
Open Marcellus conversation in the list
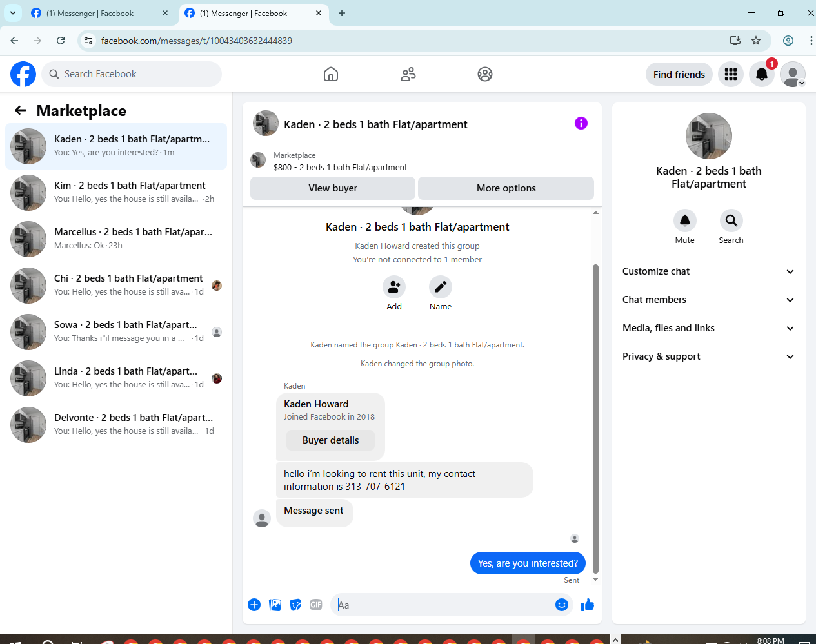116,239
